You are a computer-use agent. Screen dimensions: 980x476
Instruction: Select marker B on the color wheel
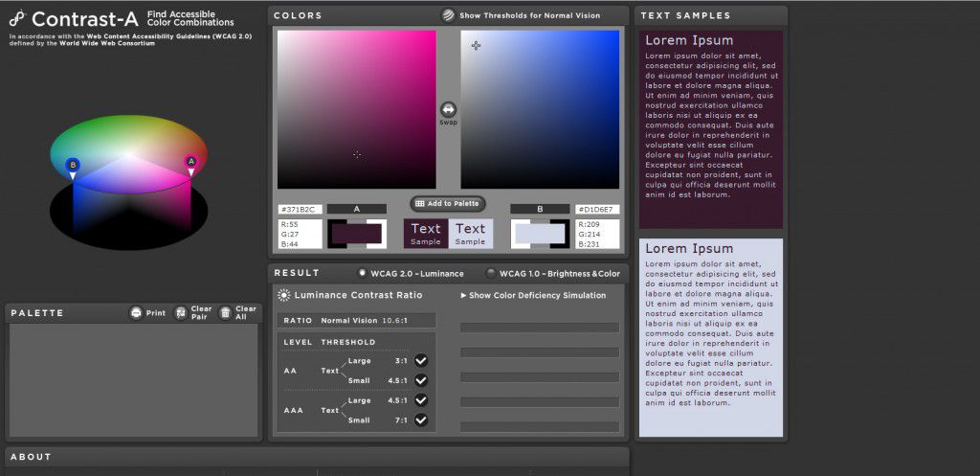point(73,167)
